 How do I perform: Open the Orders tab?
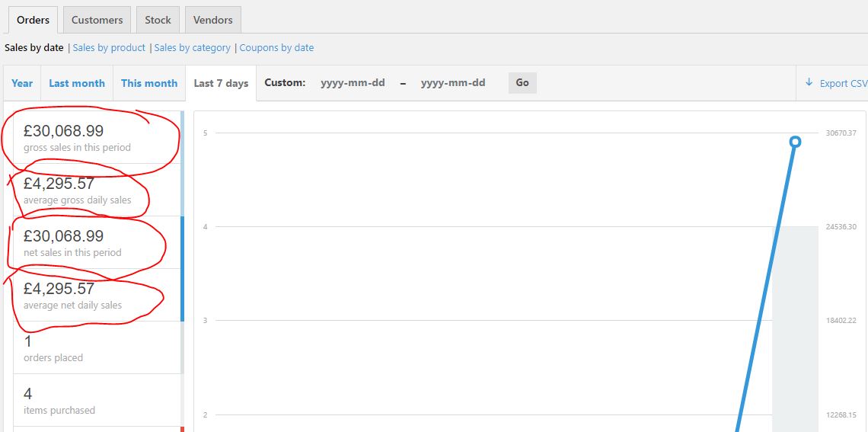tap(33, 20)
